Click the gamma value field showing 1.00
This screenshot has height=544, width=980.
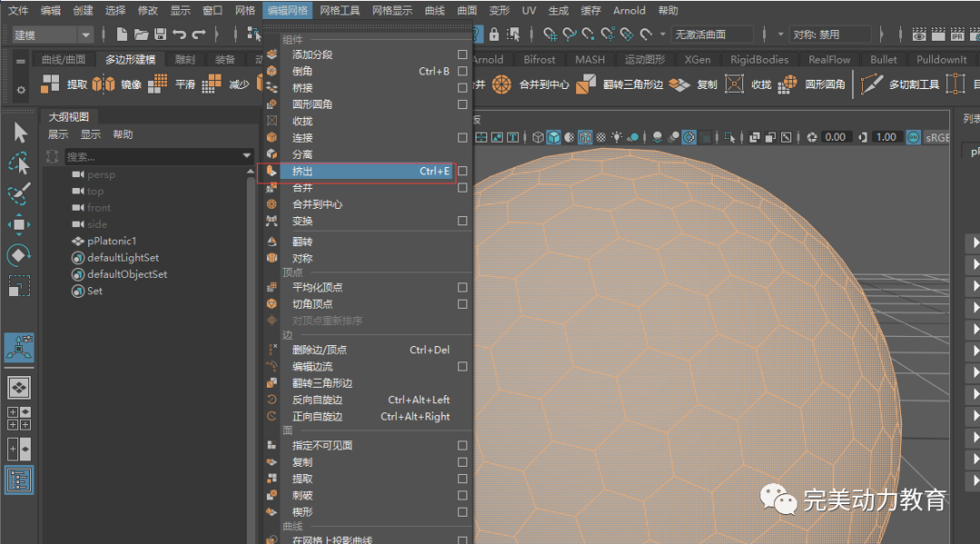886,137
